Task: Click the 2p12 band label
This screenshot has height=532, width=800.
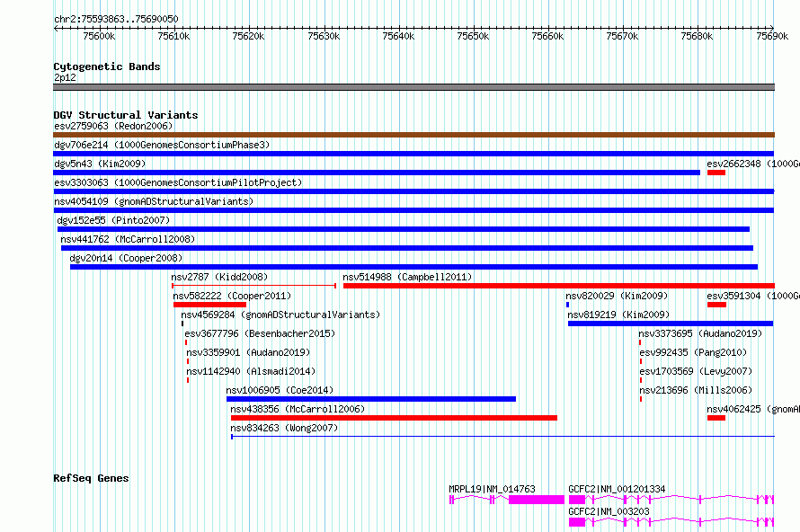Action: (65, 77)
